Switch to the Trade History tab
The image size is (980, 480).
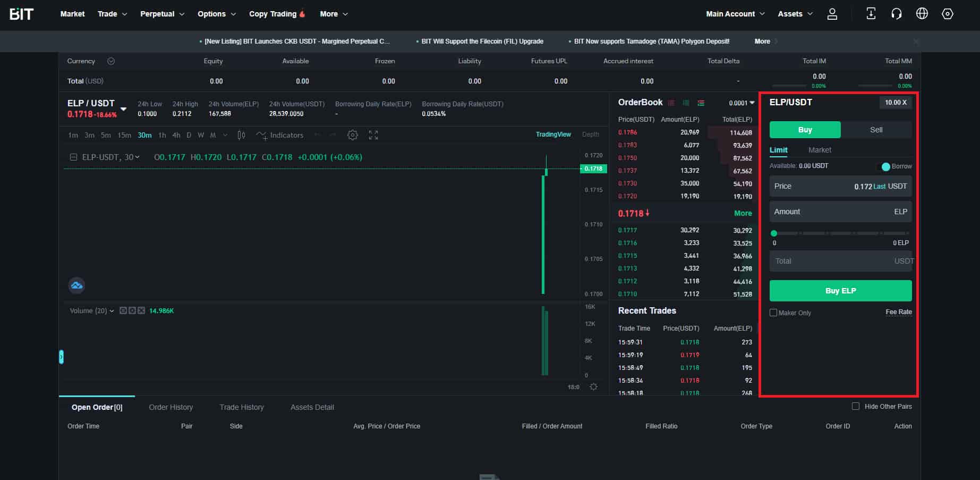[x=241, y=407]
